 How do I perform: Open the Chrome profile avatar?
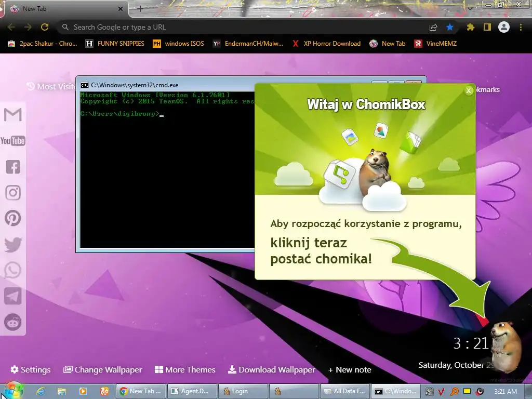504,27
